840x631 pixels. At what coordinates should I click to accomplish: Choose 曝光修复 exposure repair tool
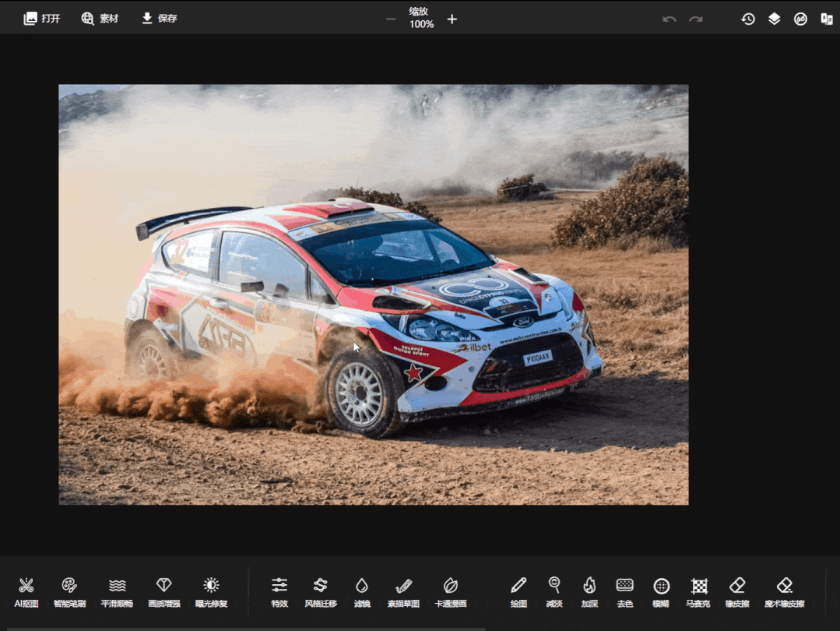[211, 592]
